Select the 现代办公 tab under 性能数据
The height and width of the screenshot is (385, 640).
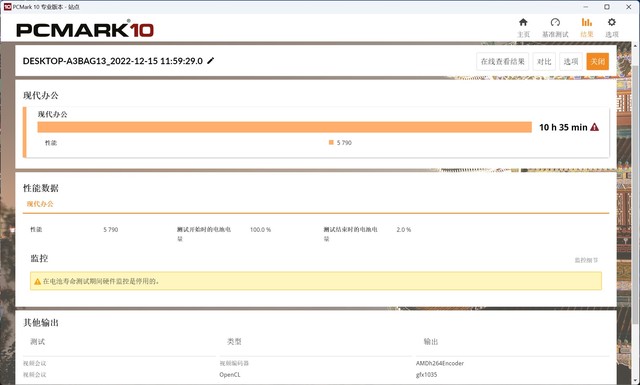click(x=40, y=204)
